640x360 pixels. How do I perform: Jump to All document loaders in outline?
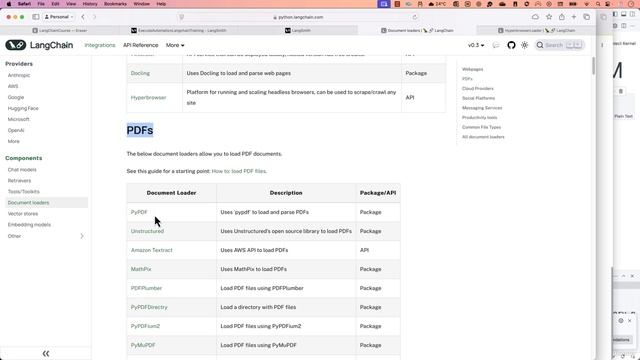(x=483, y=137)
